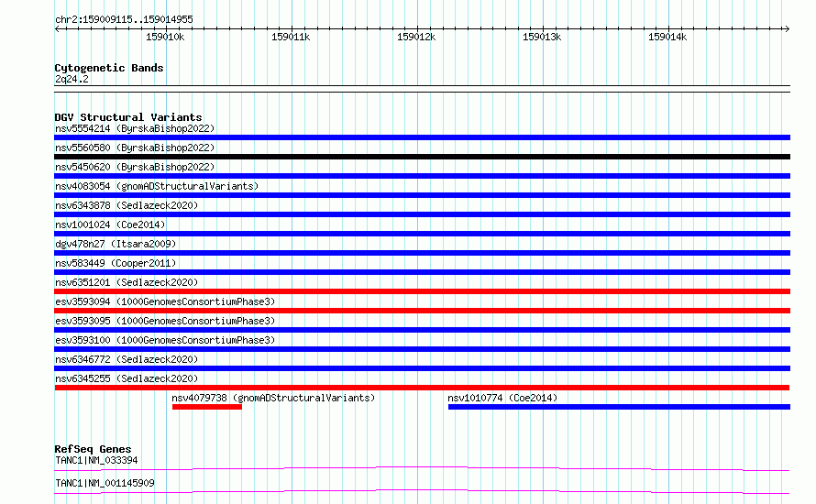Click dgv478n27 Itsara2009 variant label
The image size is (816, 504).
116,244
